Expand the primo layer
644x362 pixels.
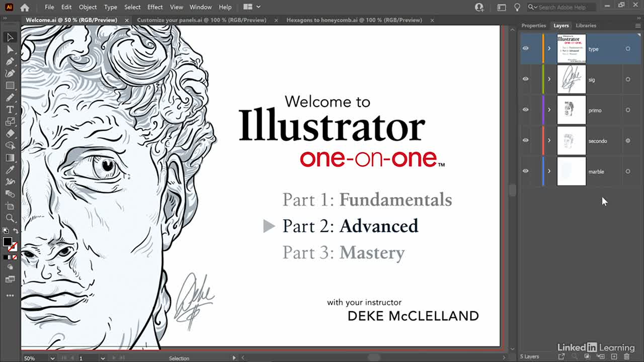pos(549,110)
